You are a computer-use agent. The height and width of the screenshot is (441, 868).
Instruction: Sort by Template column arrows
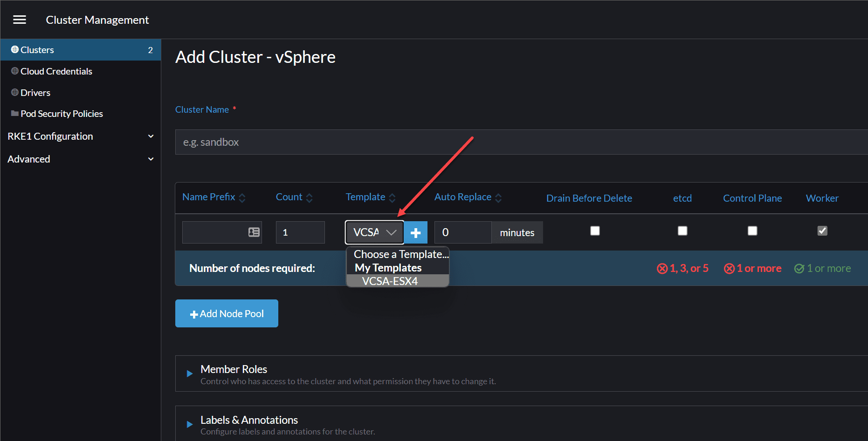coord(392,198)
